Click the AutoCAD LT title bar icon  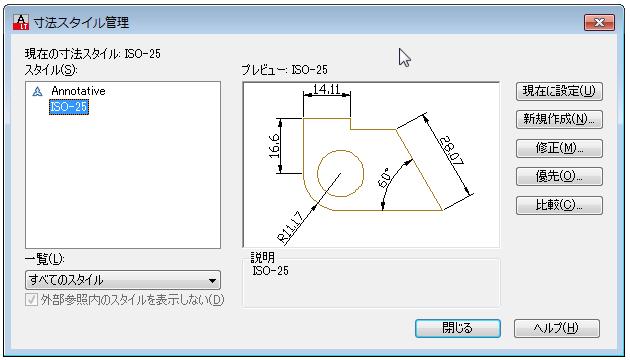[21, 22]
